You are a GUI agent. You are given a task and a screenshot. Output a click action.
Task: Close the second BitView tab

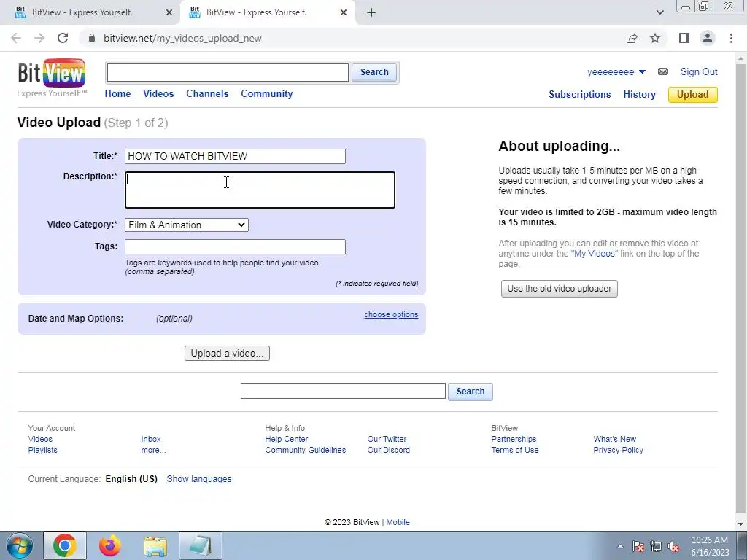click(344, 12)
